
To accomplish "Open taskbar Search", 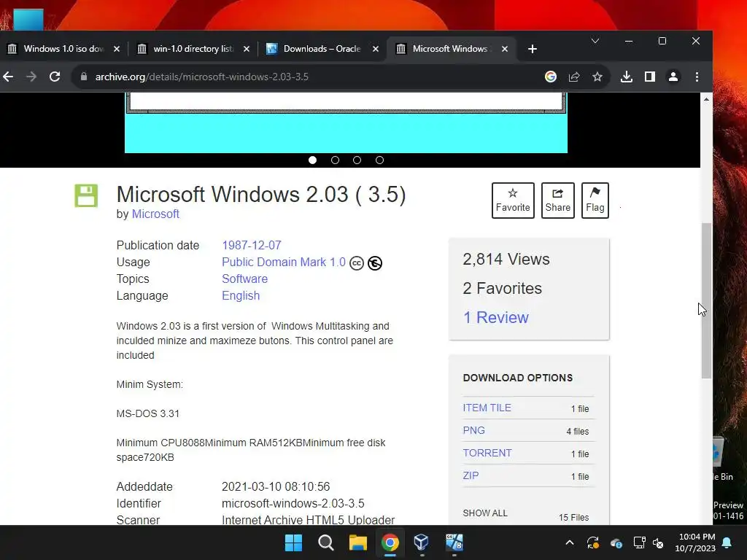I will 326,542.
